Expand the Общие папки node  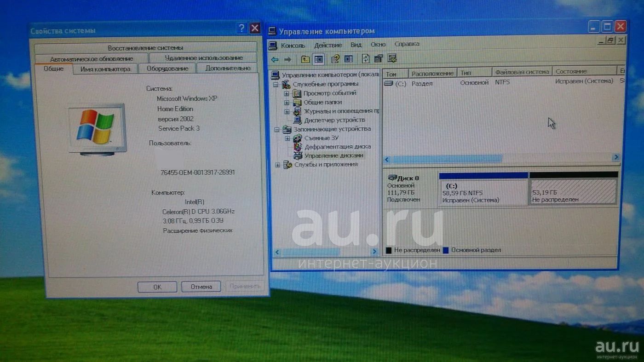pyautogui.click(x=287, y=103)
